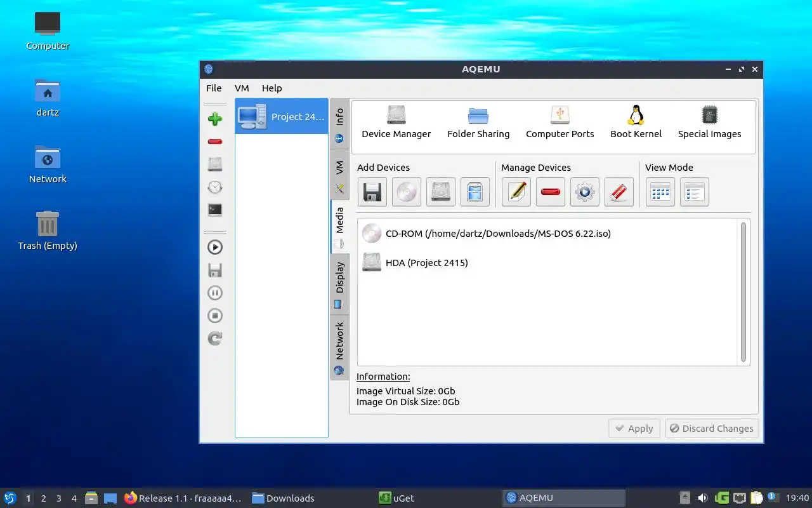
Task: Pause the virtual machine
Action: [x=215, y=293]
